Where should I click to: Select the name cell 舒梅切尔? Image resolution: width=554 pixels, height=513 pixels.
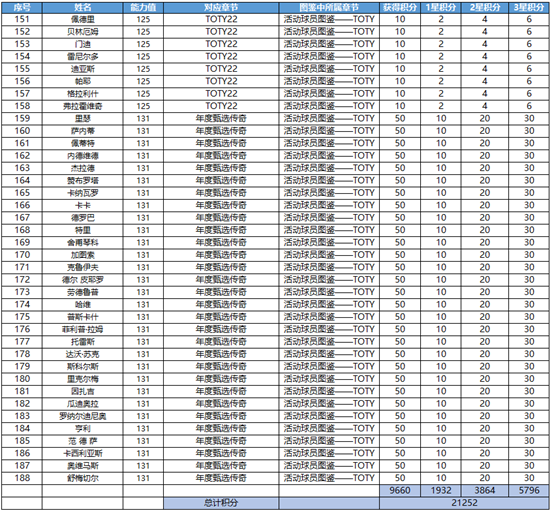[x=83, y=478]
